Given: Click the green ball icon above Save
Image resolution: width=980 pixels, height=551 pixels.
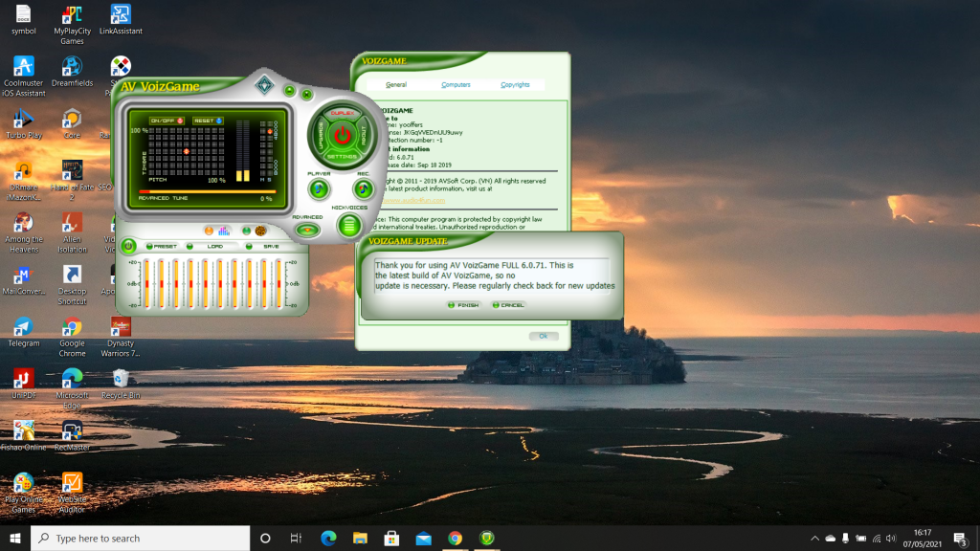Looking at the screenshot, I should [246, 231].
